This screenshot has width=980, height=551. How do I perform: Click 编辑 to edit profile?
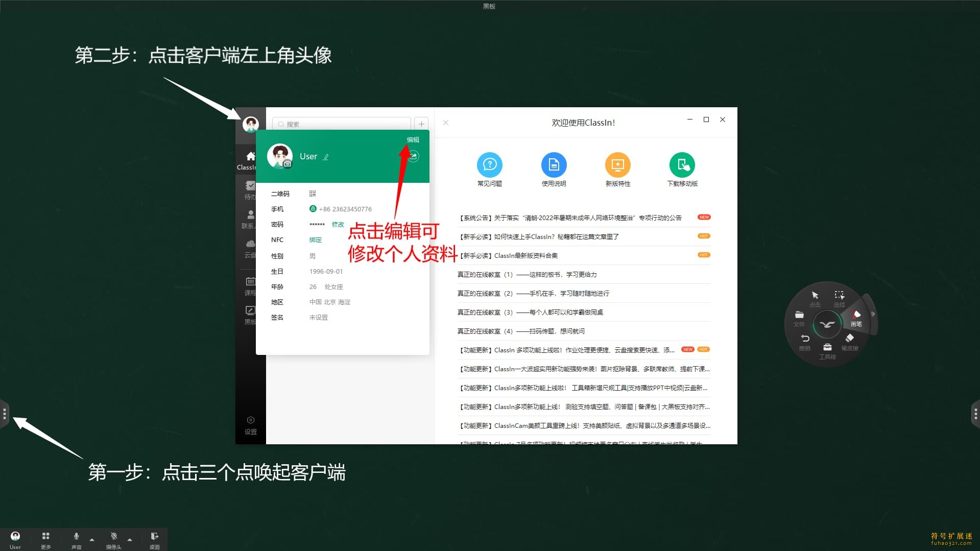(x=413, y=139)
